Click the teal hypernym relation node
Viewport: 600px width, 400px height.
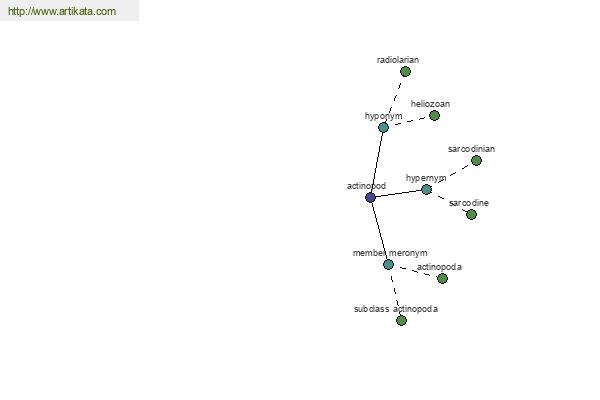click(x=426, y=189)
